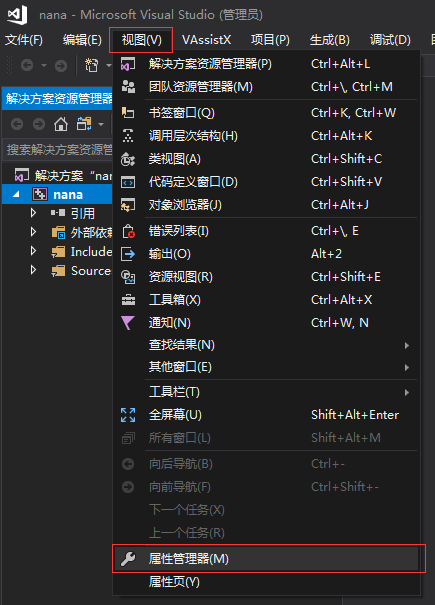
Task: Select 类视图(A) menu item
Action: [266, 159]
